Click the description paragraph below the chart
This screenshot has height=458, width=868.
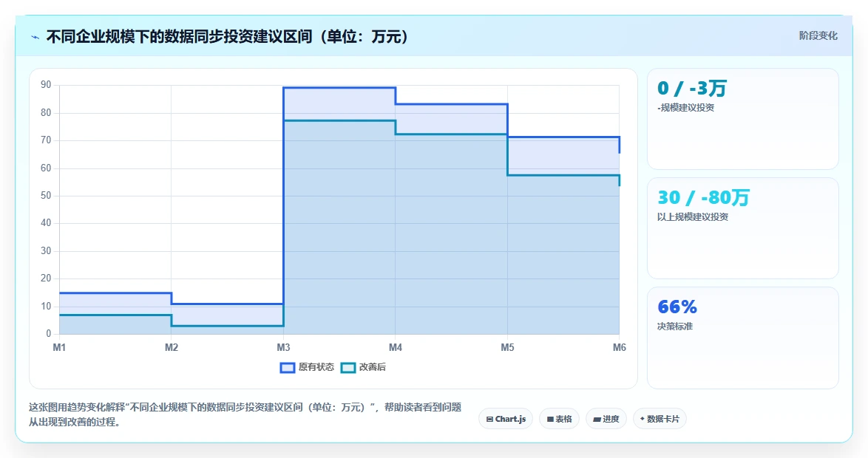[x=245, y=415]
